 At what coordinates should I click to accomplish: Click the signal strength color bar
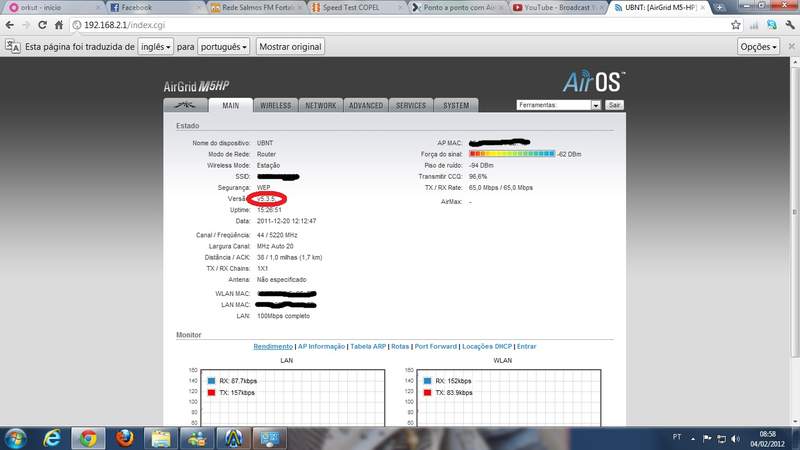click(512, 154)
